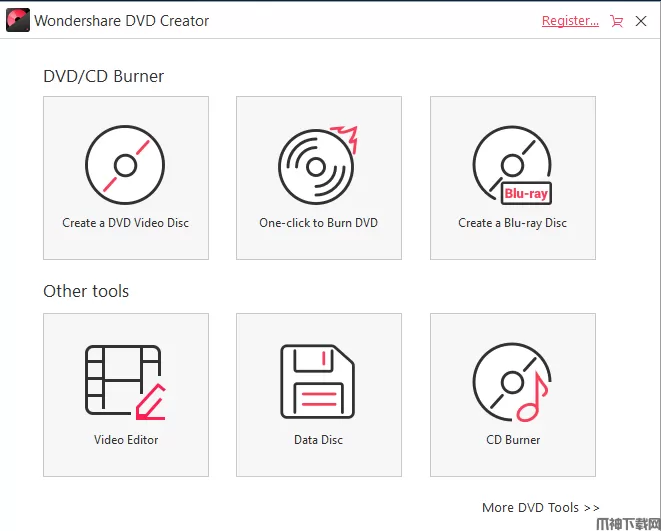Click the DVD/CD Burner heading

point(103,76)
